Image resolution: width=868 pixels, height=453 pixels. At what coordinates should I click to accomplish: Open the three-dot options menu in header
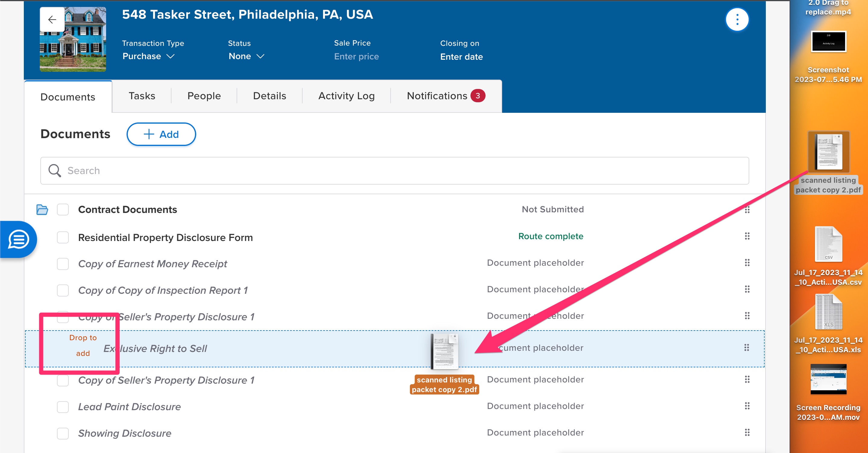pyautogui.click(x=737, y=20)
